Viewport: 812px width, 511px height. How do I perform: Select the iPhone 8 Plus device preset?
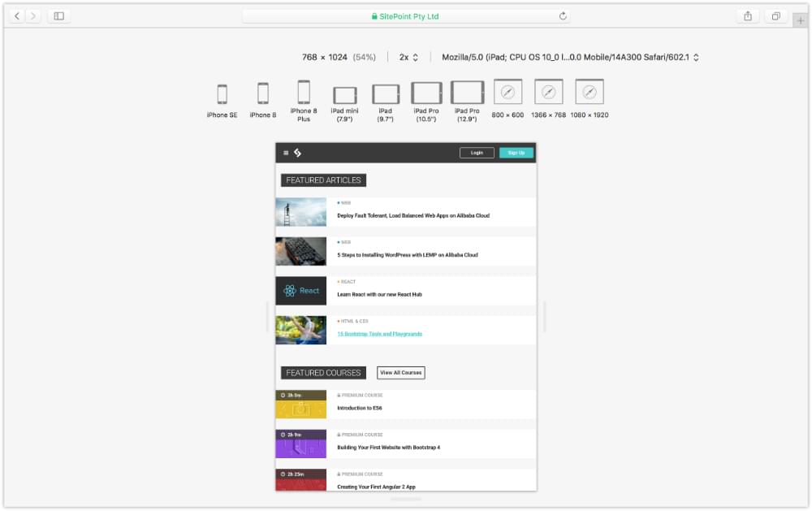click(x=304, y=101)
